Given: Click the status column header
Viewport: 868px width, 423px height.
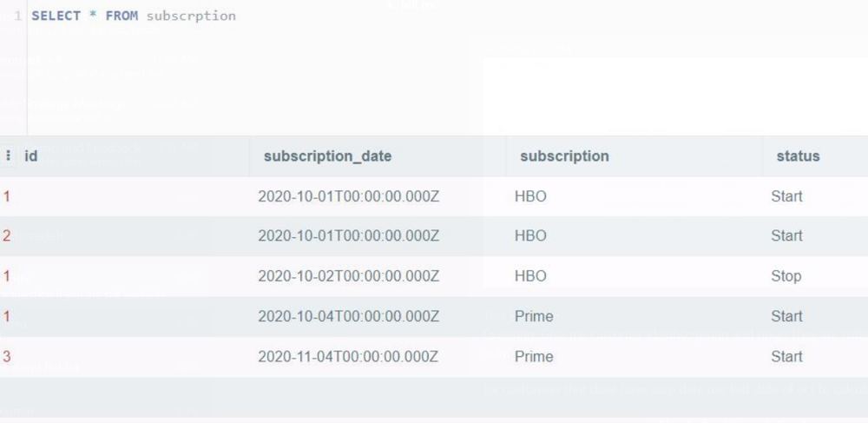Looking at the screenshot, I should pyautogui.click(x=798, y=156).
